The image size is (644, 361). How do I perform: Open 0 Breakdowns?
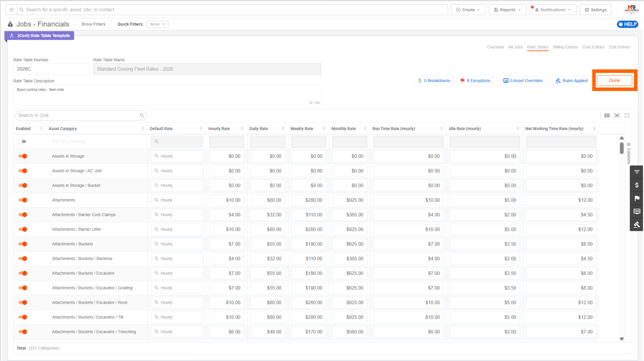(434, 80)
